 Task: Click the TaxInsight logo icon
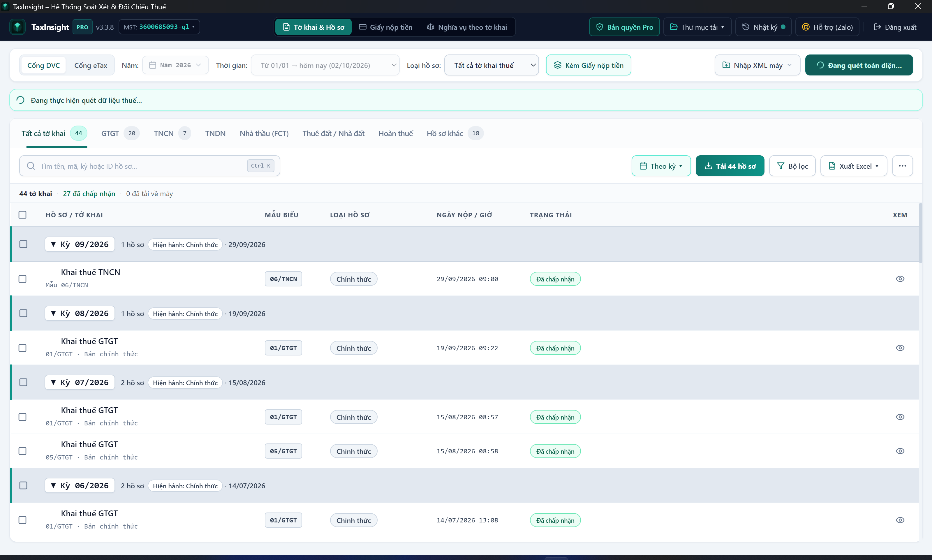click(17, 27)
